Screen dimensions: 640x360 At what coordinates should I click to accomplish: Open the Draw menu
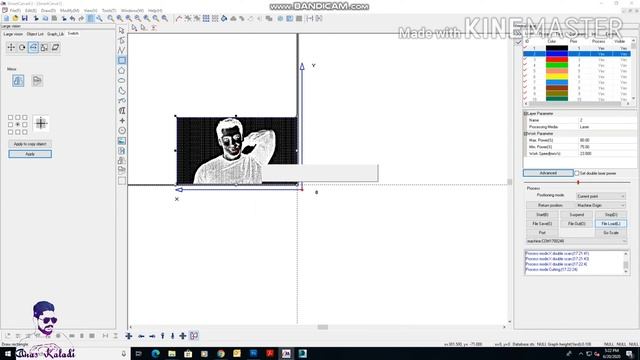[48, 11]
